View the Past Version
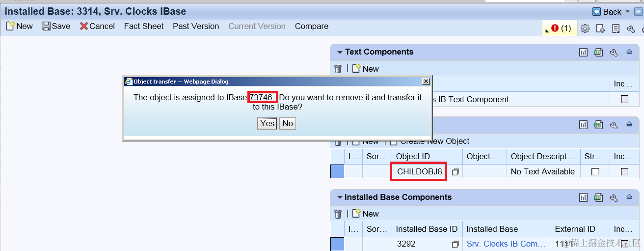 [x=196, y=26]
